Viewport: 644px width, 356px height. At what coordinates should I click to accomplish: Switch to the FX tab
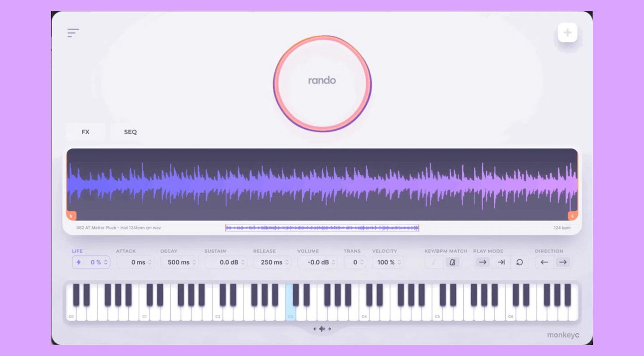coord(86,131)
